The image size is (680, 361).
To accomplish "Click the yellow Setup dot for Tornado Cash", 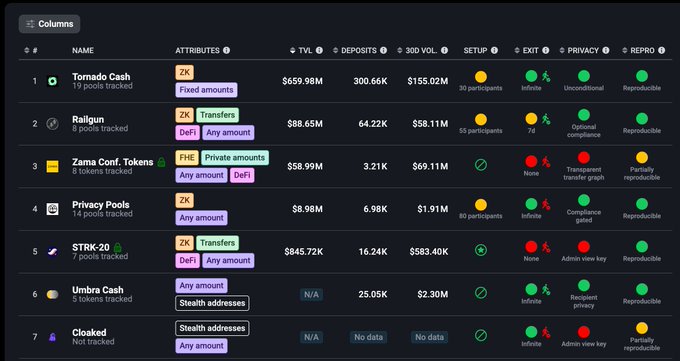I will [481, 77].
